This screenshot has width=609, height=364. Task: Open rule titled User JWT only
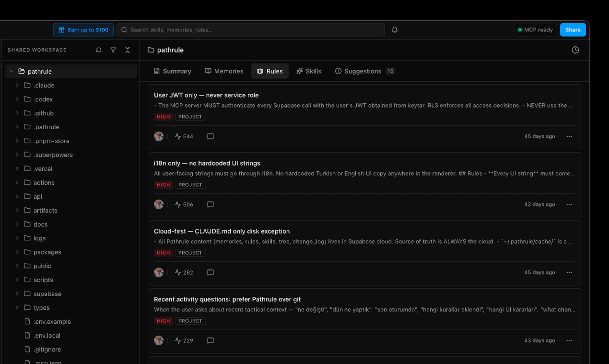click(x=206, y=95)
